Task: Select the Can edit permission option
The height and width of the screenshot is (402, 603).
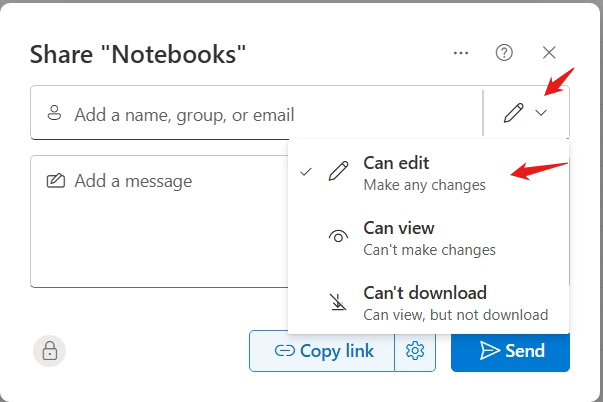Action: (x=428, y=173)
